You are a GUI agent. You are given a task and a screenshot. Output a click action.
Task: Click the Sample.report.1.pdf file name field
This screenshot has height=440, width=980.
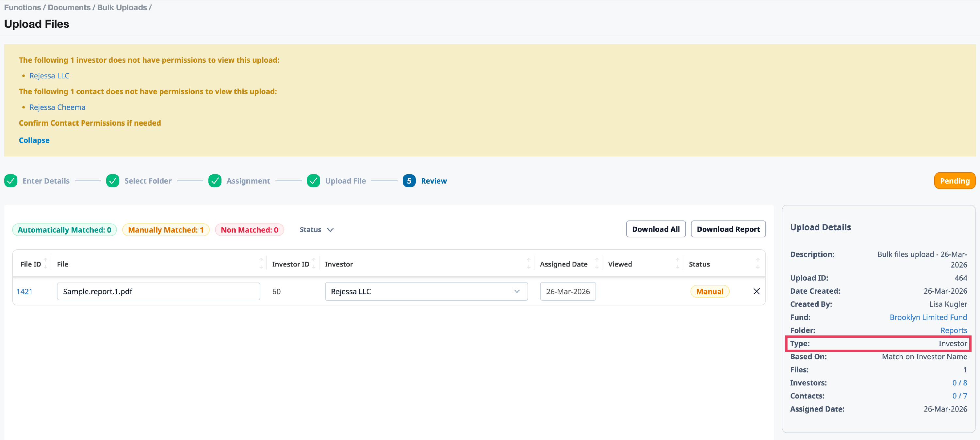tap(158, 291)
